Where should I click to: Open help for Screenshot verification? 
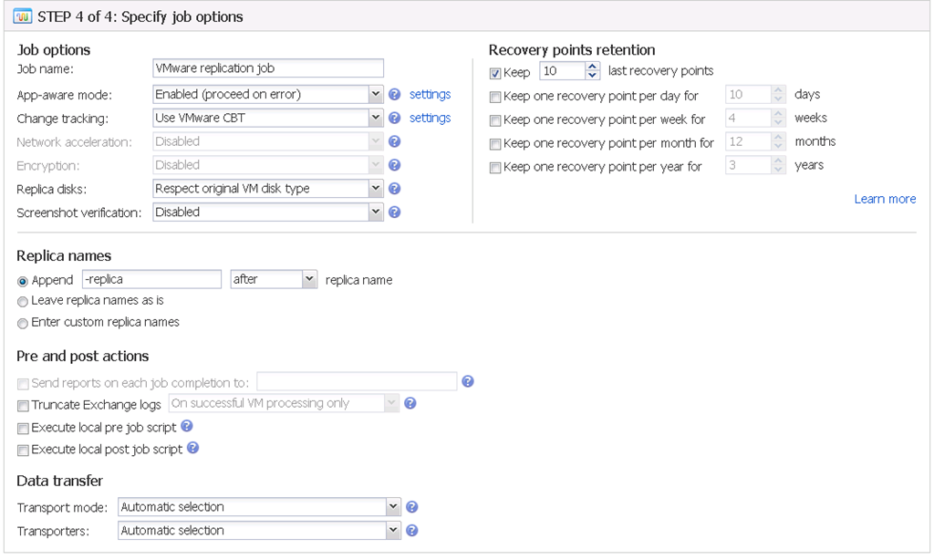pyautogui.click(x=394, y=213)
